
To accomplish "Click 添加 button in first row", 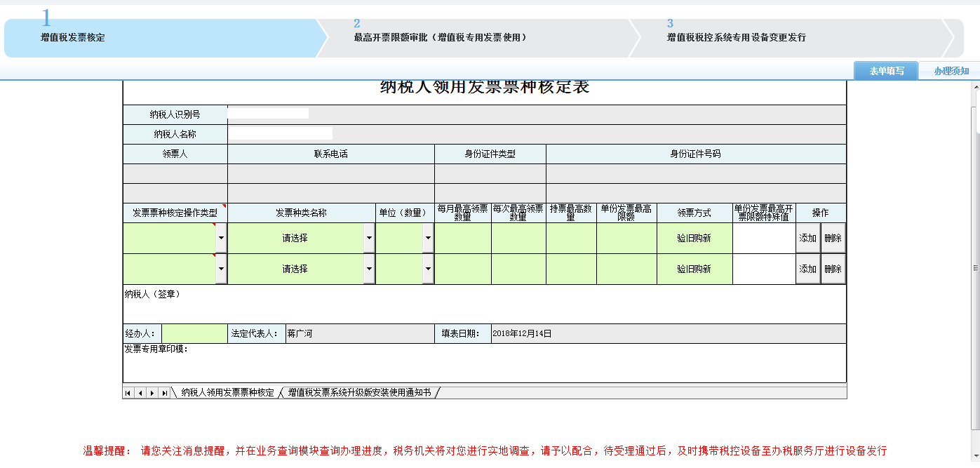I will 807,239.
